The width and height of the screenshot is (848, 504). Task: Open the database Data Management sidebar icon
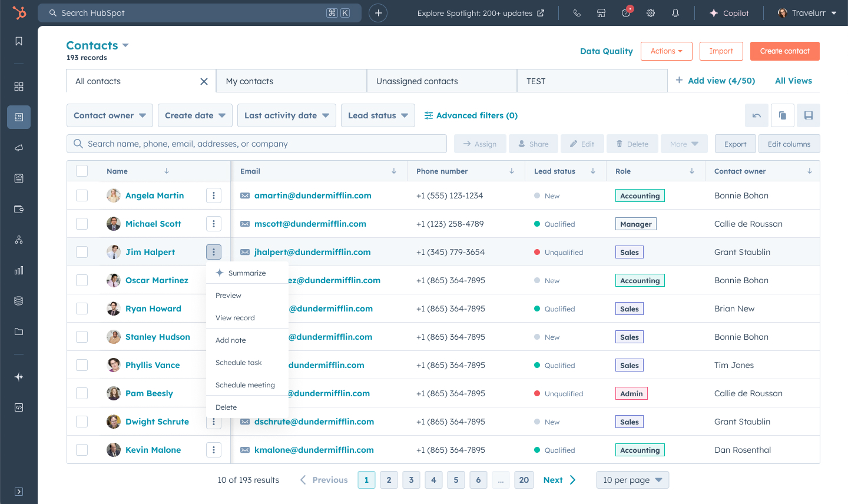(19, 301)
